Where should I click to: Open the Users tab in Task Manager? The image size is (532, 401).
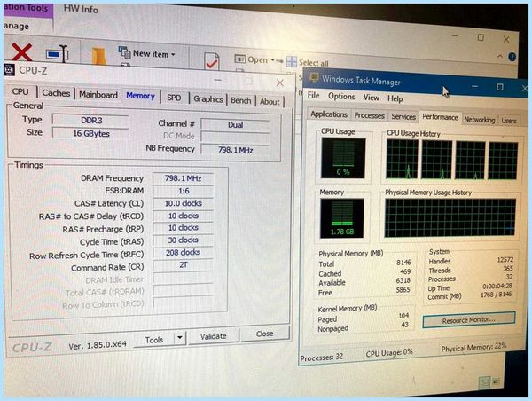[x=509, y=121]
